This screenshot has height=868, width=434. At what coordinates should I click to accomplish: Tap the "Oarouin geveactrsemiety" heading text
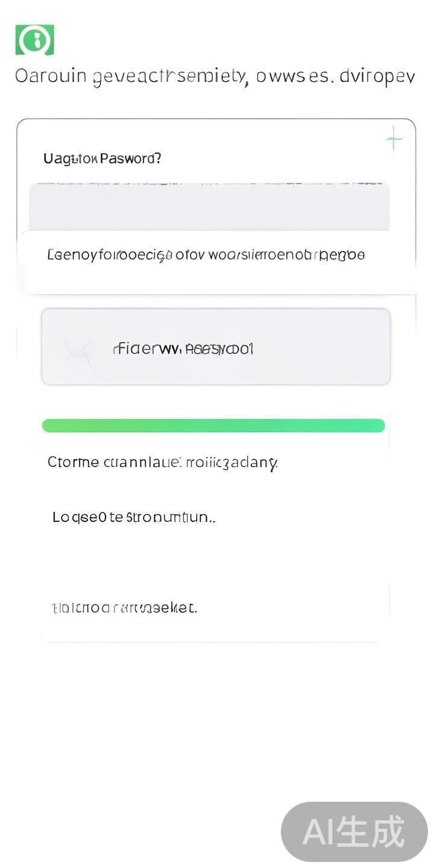tap(130, 77)
